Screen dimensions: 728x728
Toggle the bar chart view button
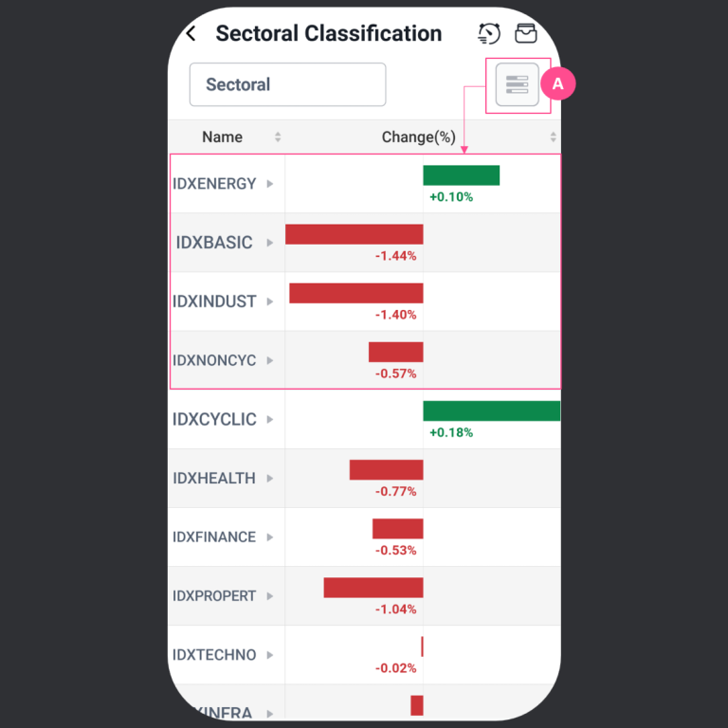(517, 84)
